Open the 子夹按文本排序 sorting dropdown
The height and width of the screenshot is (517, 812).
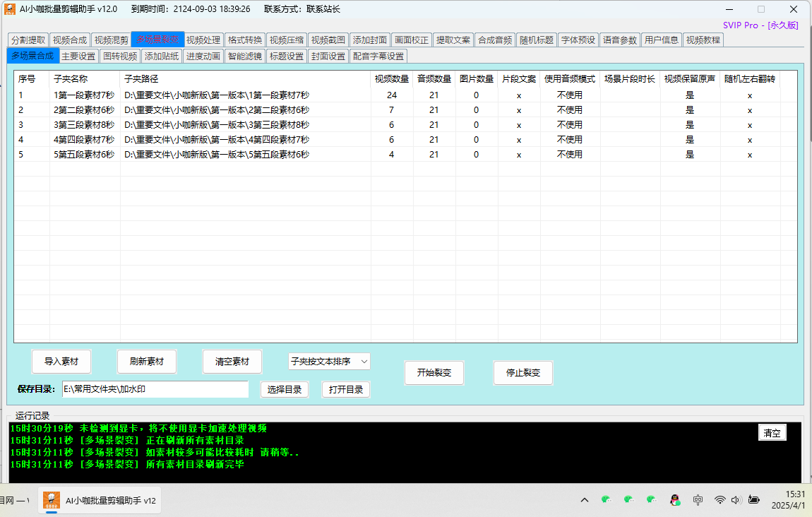pos(329,362)
